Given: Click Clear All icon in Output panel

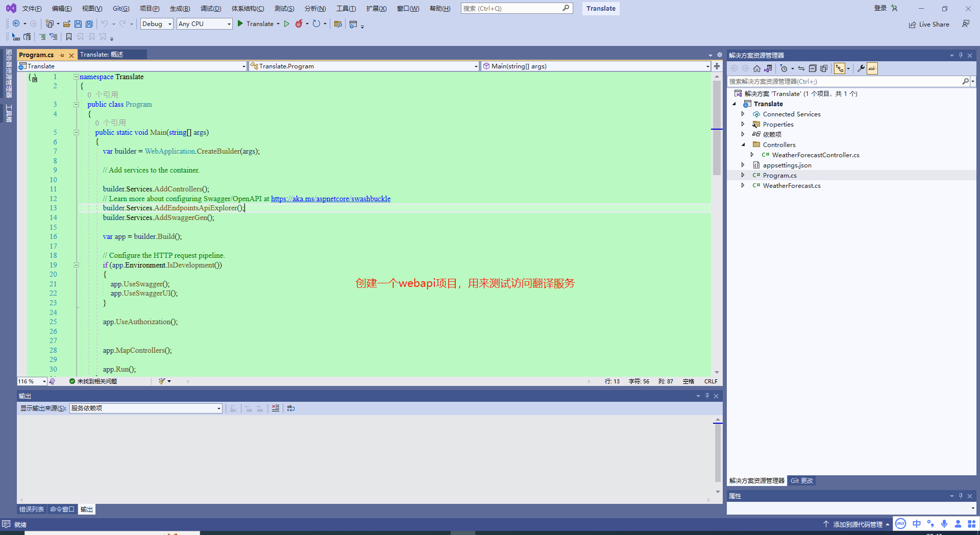Looking at the screenshot, I should point(276,408).
